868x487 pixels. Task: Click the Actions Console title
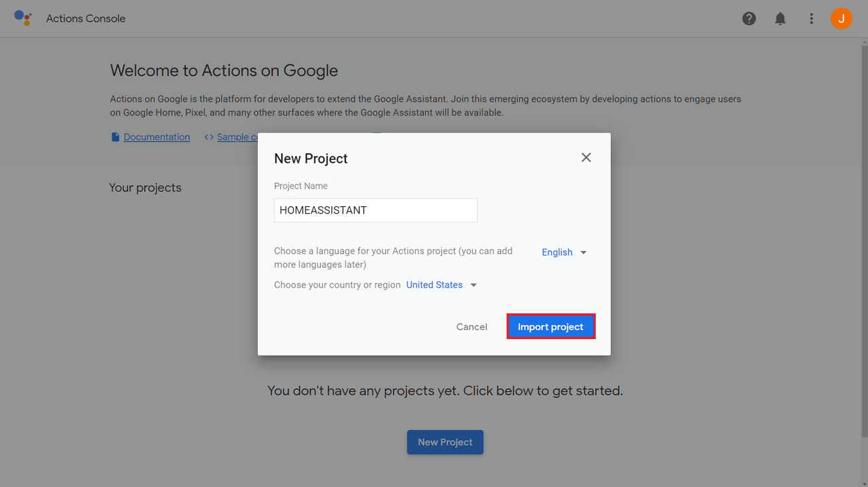click(86, 18)
